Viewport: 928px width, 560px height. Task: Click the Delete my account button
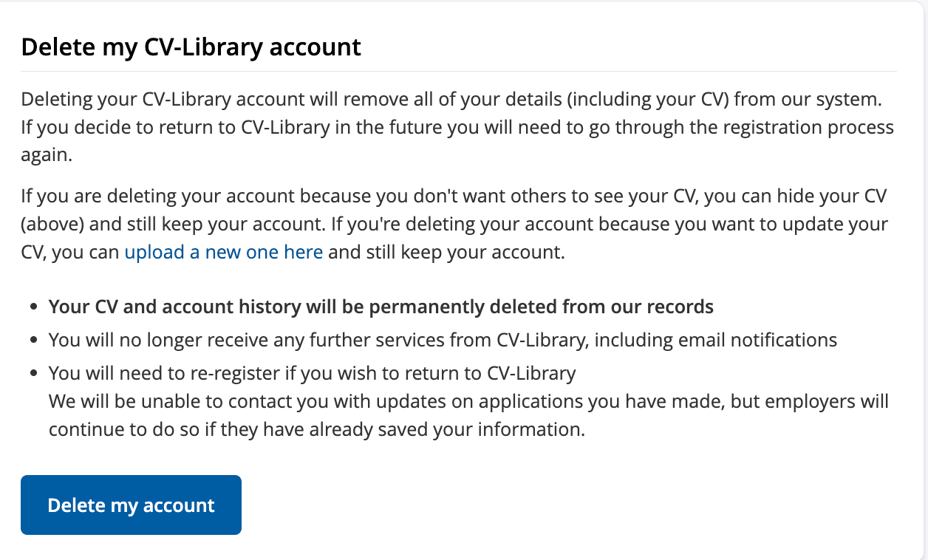[x=131, y=505]
